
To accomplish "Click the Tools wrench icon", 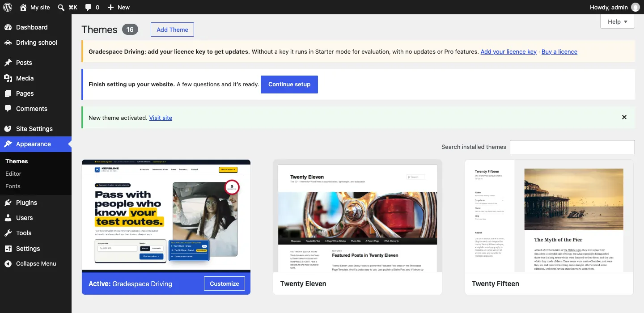I will (x=8, y=233).
